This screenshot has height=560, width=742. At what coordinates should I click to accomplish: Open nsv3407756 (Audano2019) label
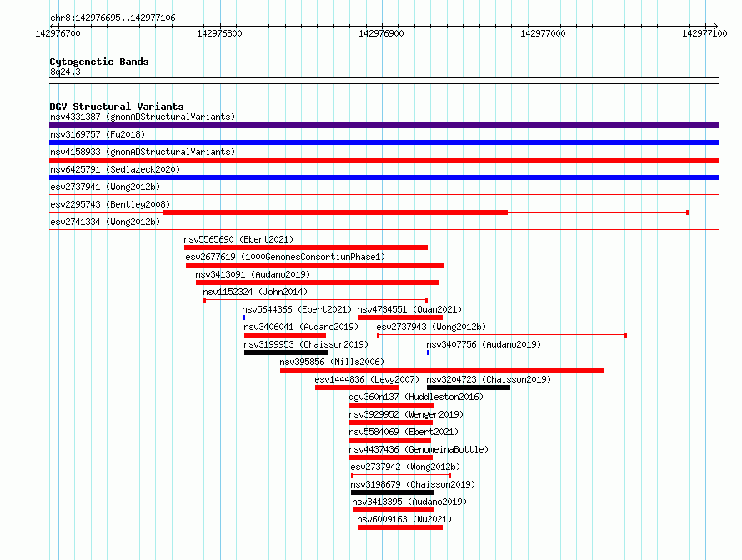[484, 344]
